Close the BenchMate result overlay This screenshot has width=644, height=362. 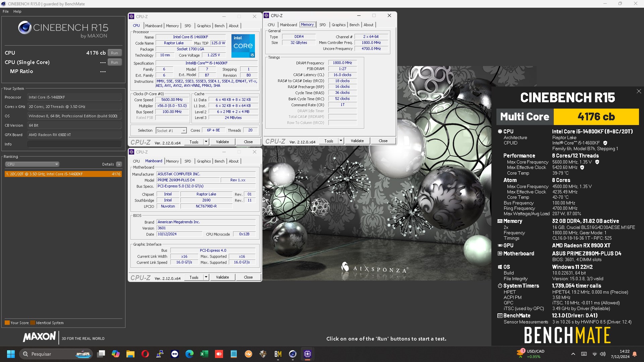[639, 91]
